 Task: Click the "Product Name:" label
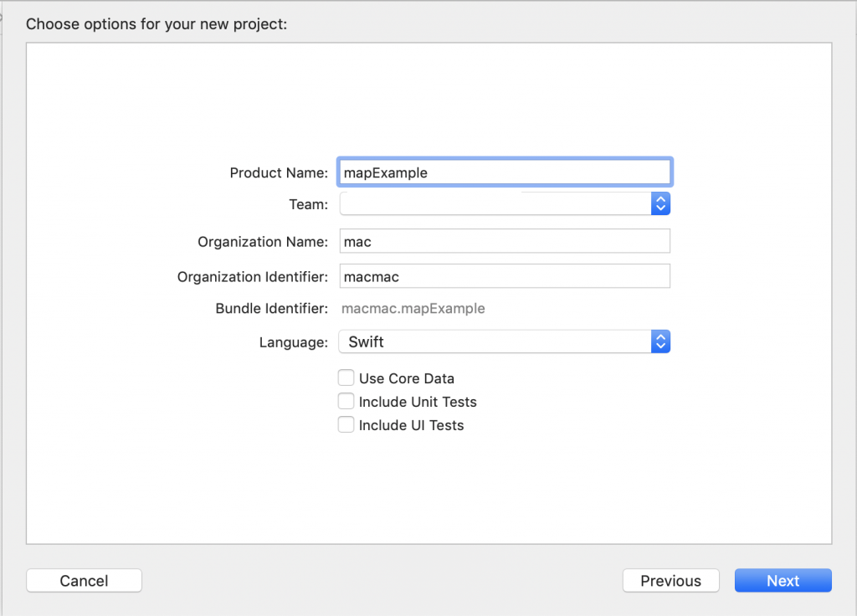tap(279, 172)
